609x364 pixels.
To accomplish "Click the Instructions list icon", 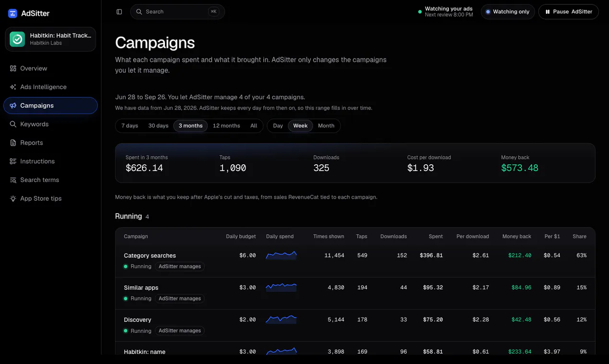I will click(x=13, y=161).
